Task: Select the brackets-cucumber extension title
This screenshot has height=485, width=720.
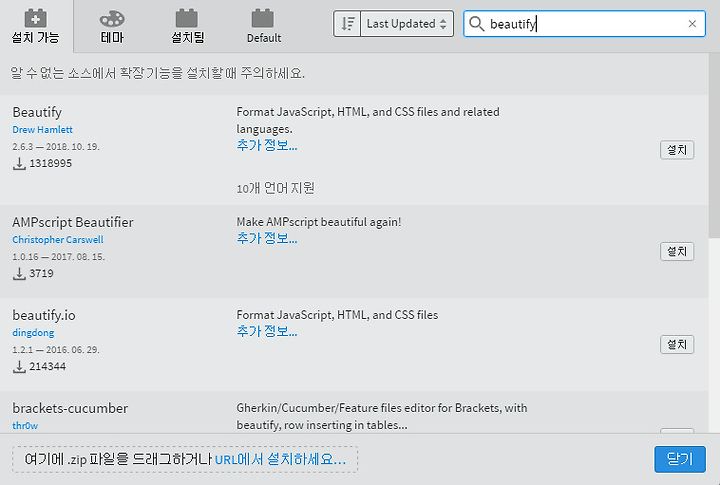Action: click(70, 408)
